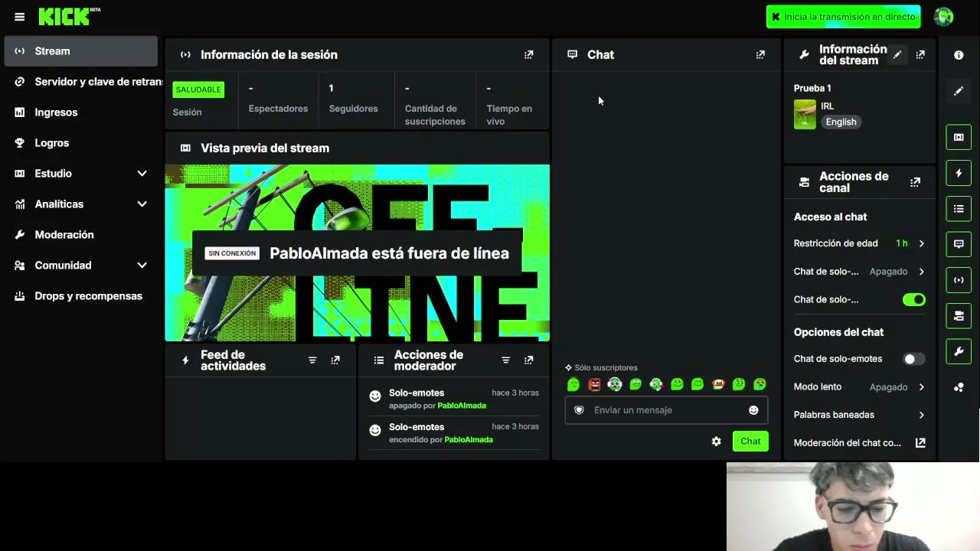Screen dimensions: 980x551
Task: Click PabloAlmada link in the apagado entry
Action: [x=462, y=406]
